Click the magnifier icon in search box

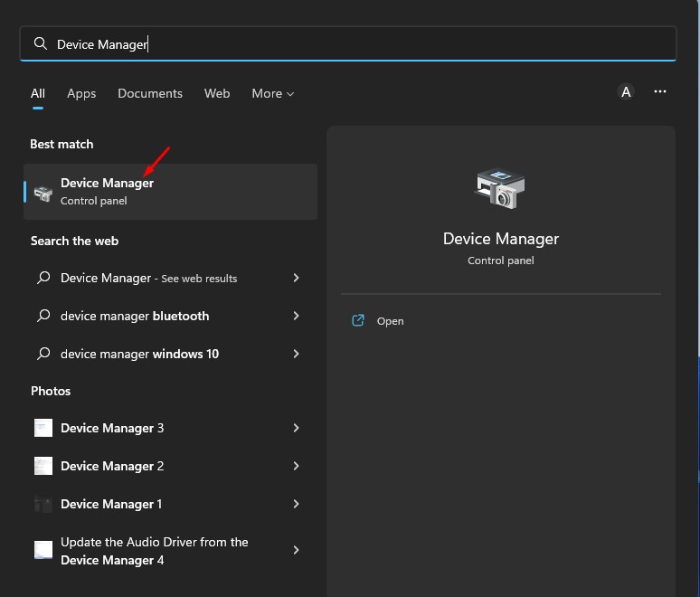tap(41, 43)
